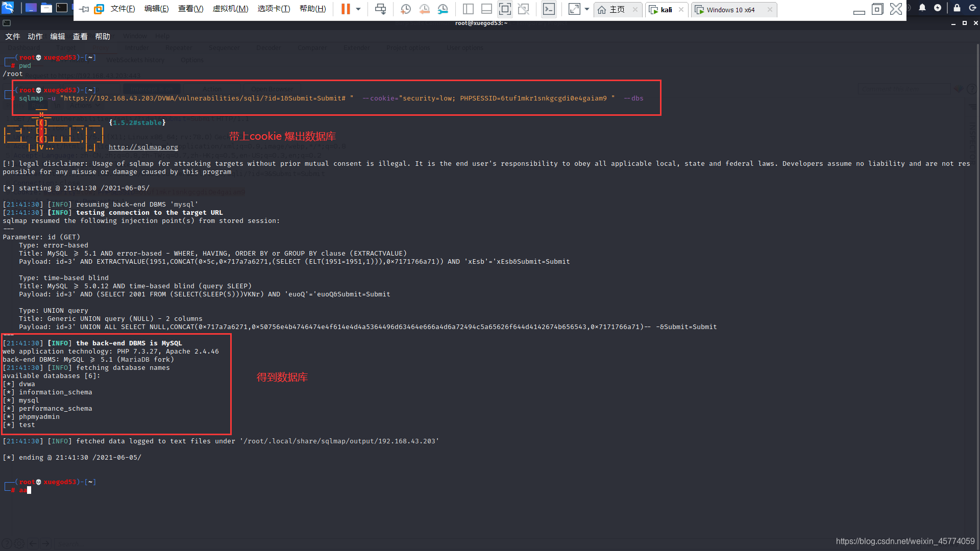Click the 'ending @ 21:41:30' line

(72, 458)
